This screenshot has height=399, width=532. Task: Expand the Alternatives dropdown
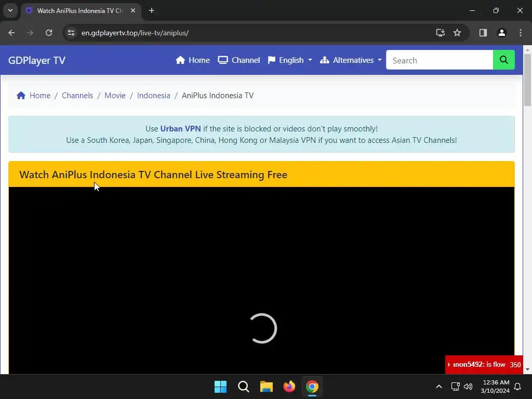(351, 60)
